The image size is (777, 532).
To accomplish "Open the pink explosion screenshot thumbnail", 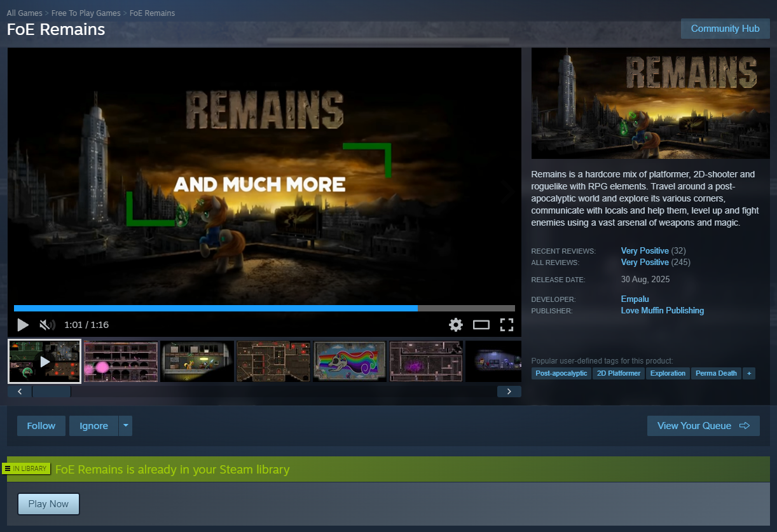I will (121, 361).
